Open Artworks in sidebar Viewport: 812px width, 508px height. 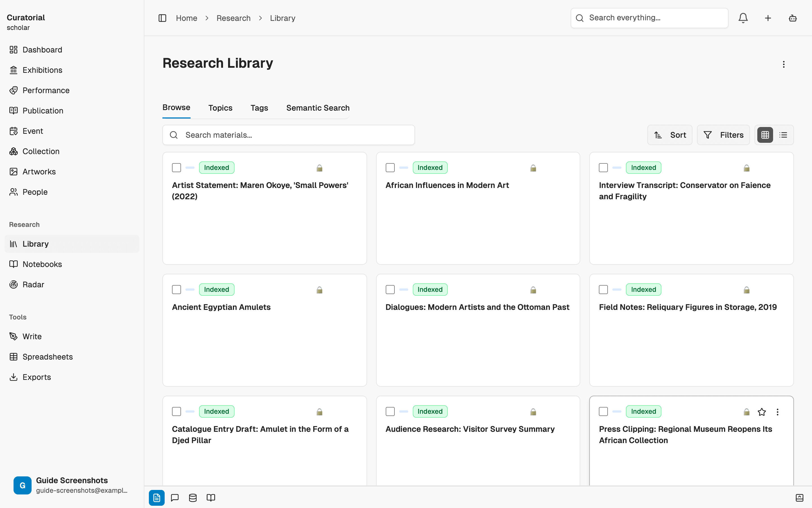tap(72, 172)
